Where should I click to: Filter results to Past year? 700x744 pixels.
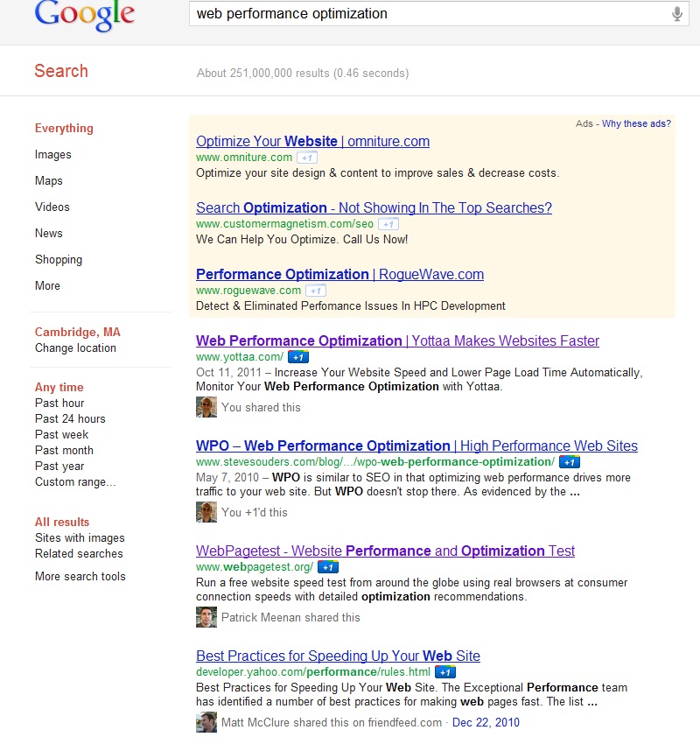[59, 466]
